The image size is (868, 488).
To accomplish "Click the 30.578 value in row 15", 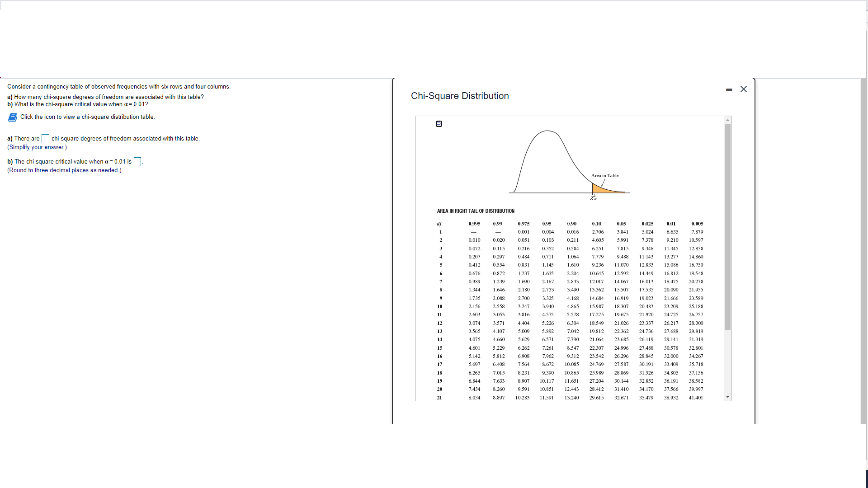I will [671, 348].
